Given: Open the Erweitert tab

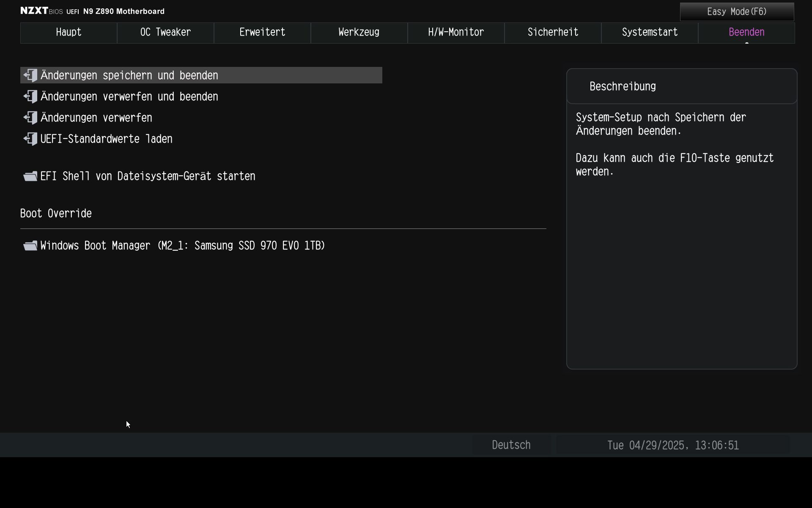Looking at the screenshot, I should [x=262, y=33].
